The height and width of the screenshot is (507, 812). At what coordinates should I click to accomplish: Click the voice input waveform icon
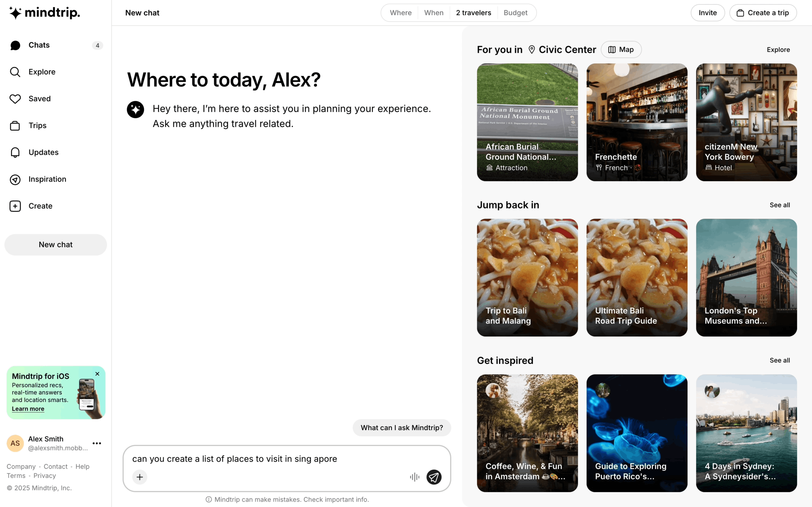click(414, 477)
